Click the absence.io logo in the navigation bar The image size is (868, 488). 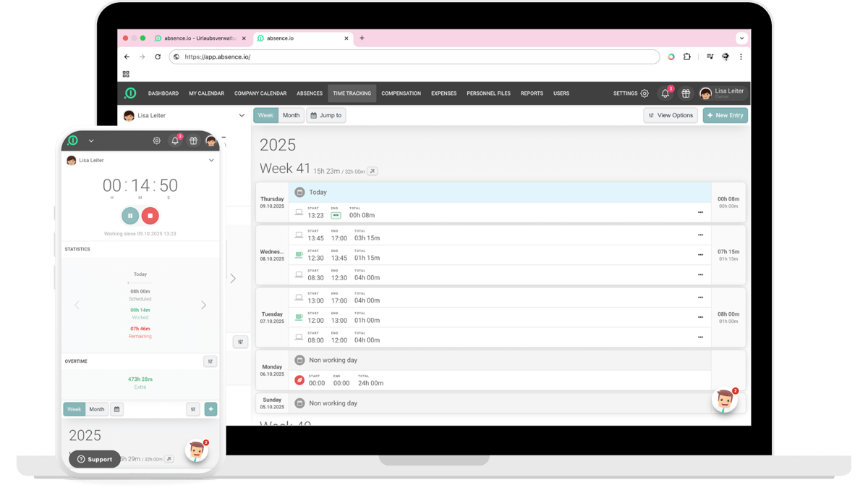click(131, 93)
